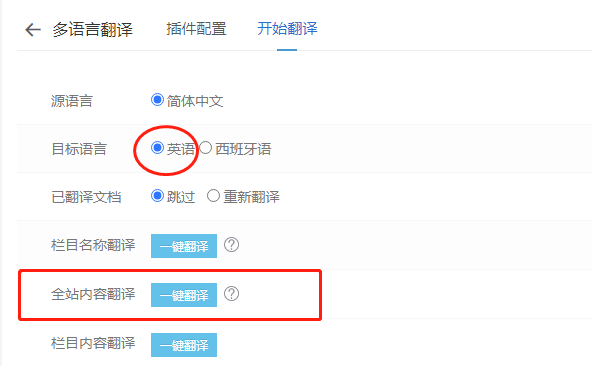Start 一键翻译 for 全站内容翻译
Viewport: 592px width, 366px height.
coord(184,295)
